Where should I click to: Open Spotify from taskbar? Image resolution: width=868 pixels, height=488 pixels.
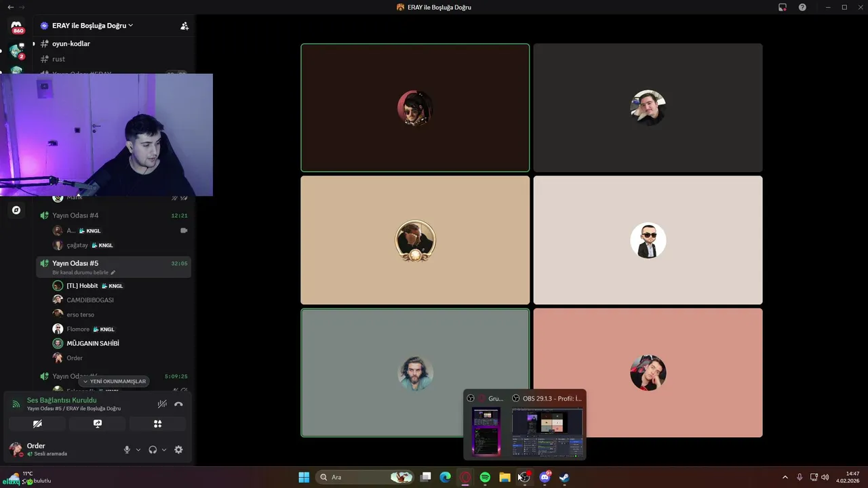(485, 477)
